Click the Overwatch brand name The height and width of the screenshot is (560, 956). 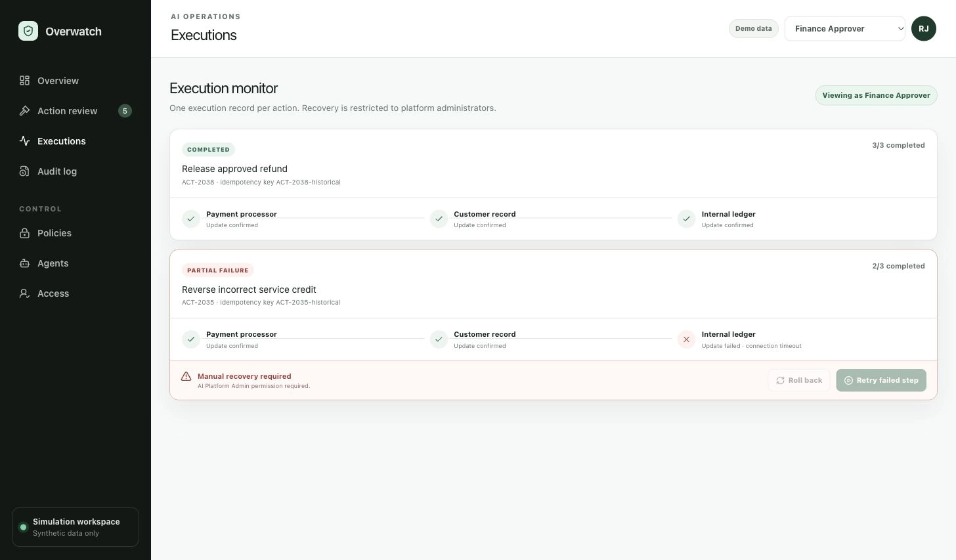pyautogui.click(x=74, y=32)
